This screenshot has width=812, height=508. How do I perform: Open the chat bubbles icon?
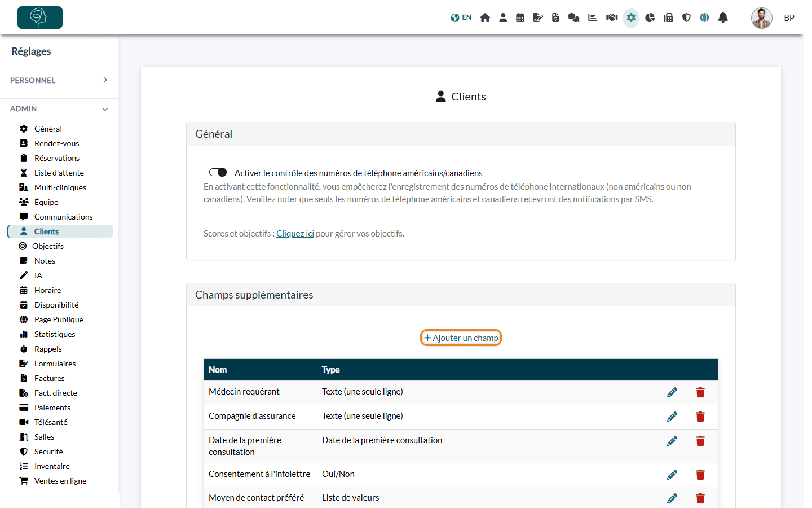[573, 17]
